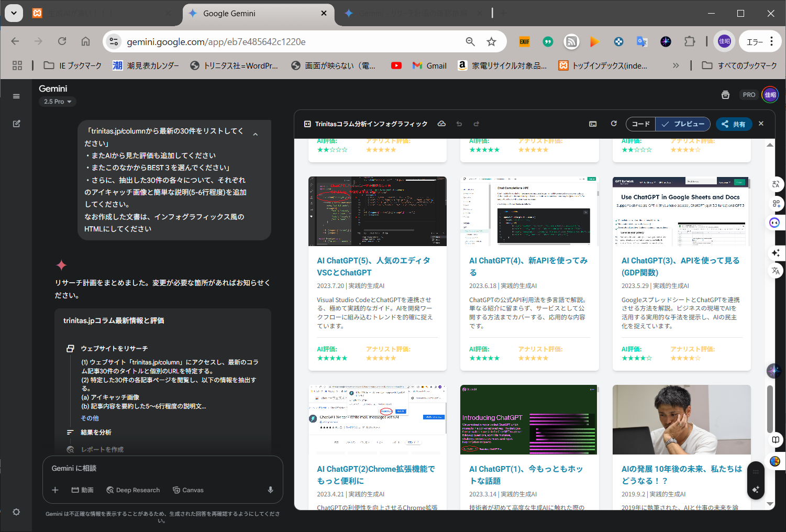Screen dimensions: 786x532
Task: Open the Chrome tab search dropdown
Action: (x=14, y=13)
